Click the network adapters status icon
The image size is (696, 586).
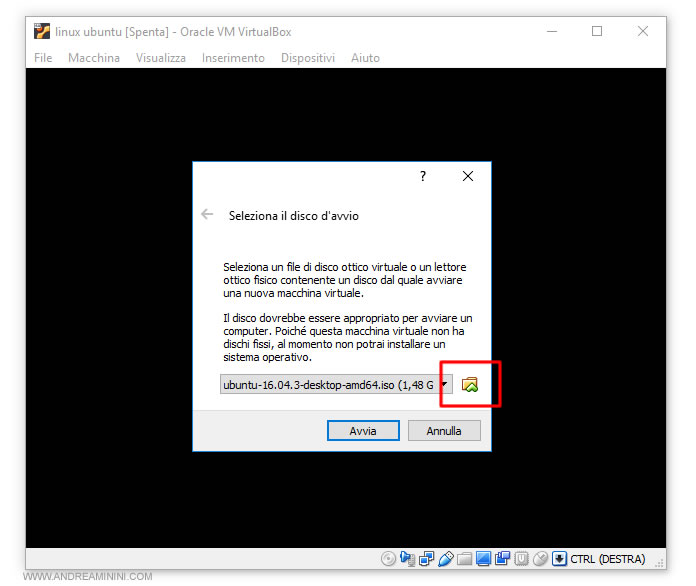427,559
